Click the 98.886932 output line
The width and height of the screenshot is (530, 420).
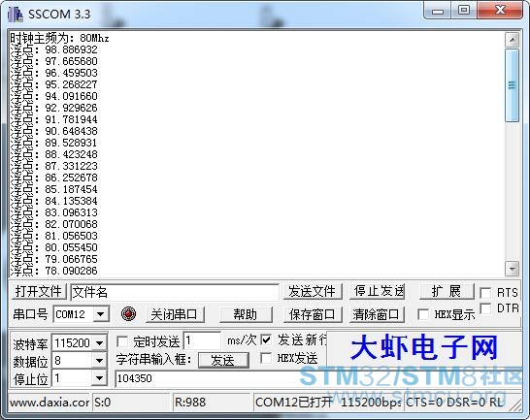point(54,50)
